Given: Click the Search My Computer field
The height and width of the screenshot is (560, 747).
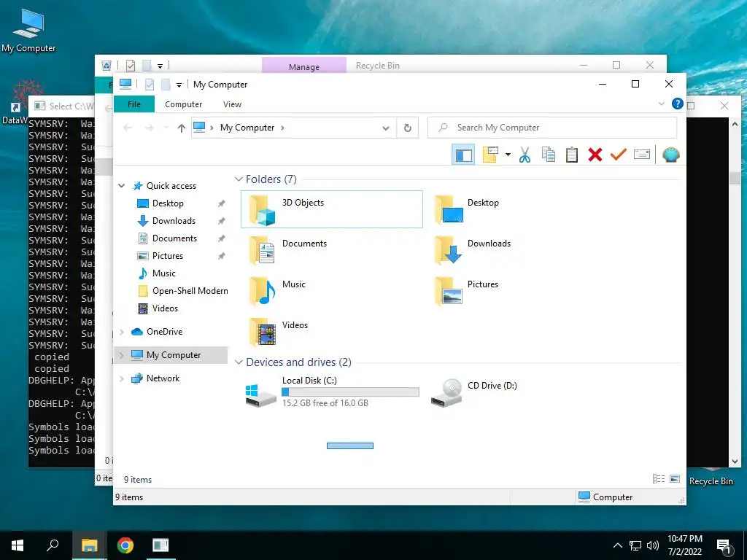Looking at the screenshot, I should [x=552, y=128].
